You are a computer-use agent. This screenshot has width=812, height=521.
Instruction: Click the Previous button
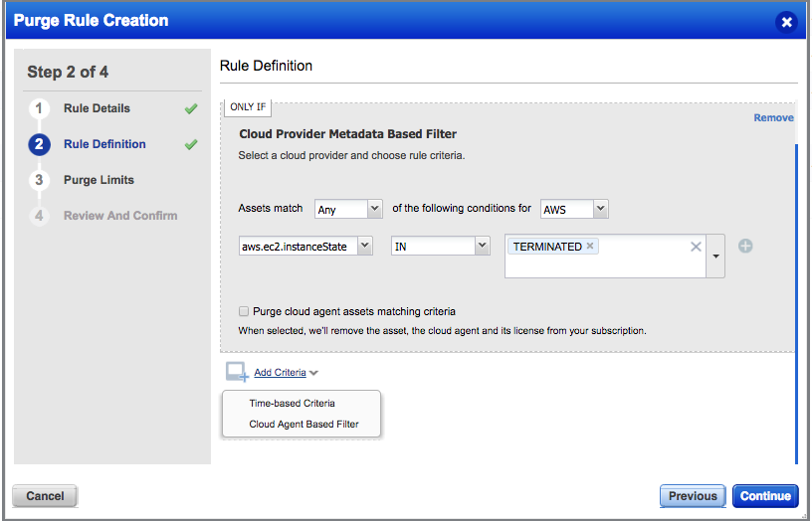[x=693, y=496]
